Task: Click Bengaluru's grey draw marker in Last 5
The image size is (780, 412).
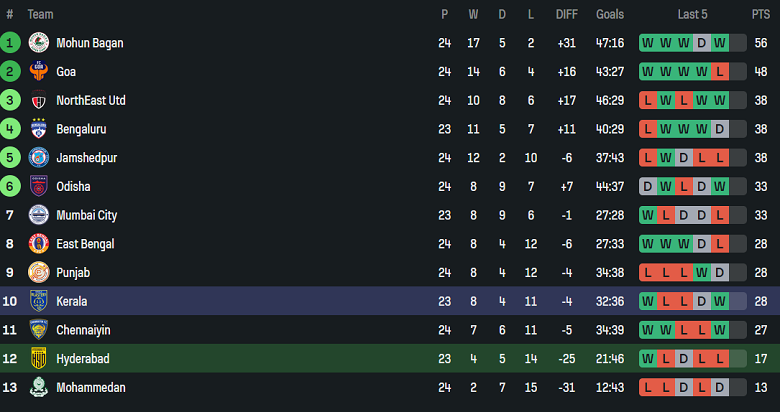Action: (720, 129)
